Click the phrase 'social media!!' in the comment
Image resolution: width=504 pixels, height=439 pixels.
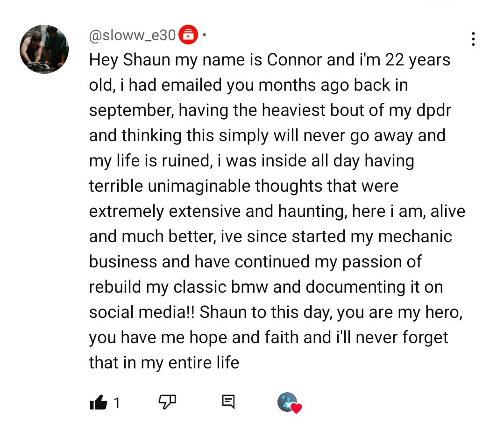tap(142, 312)
